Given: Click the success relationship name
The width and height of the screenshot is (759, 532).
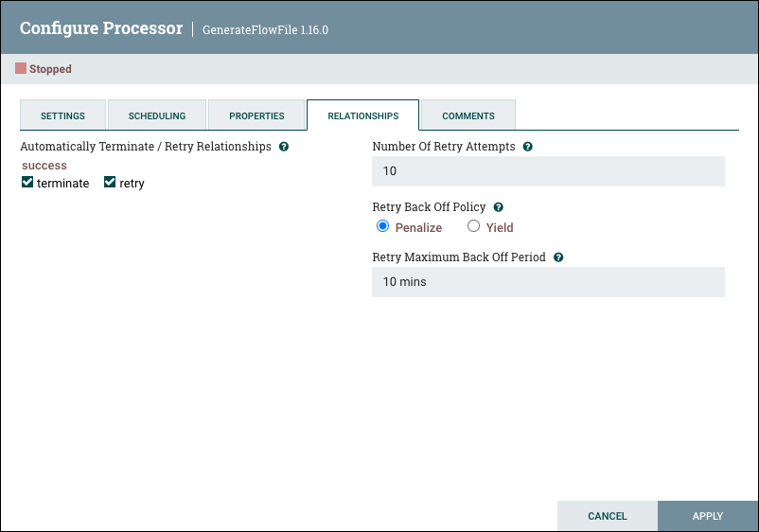Looking at the screenshot, I should 44,166.
